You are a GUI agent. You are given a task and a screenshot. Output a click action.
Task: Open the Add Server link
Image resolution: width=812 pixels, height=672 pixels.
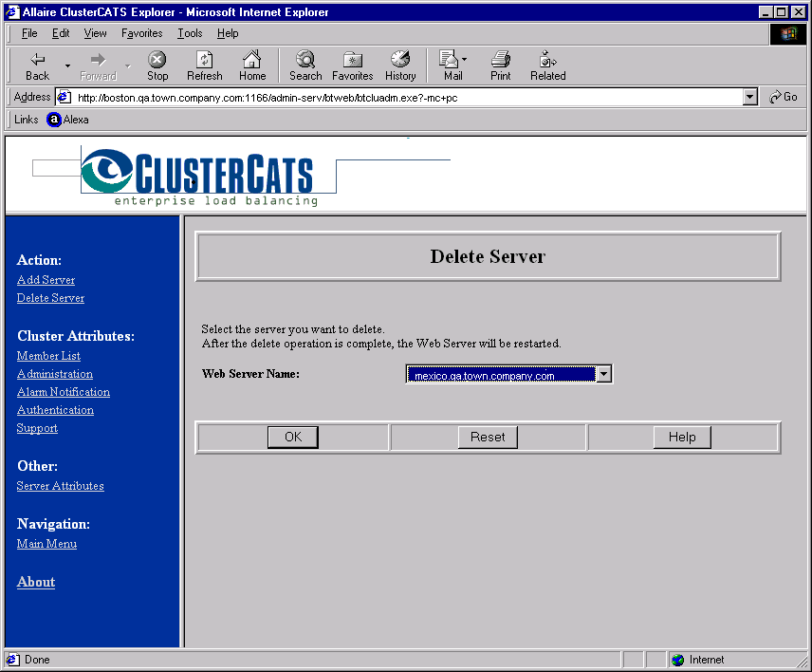46,280
